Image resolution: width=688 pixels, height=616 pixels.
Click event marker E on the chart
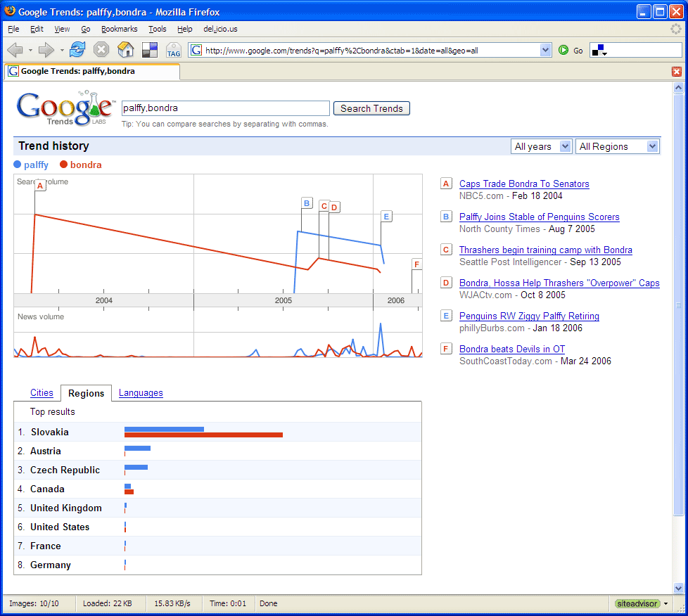tap(386, 217)
